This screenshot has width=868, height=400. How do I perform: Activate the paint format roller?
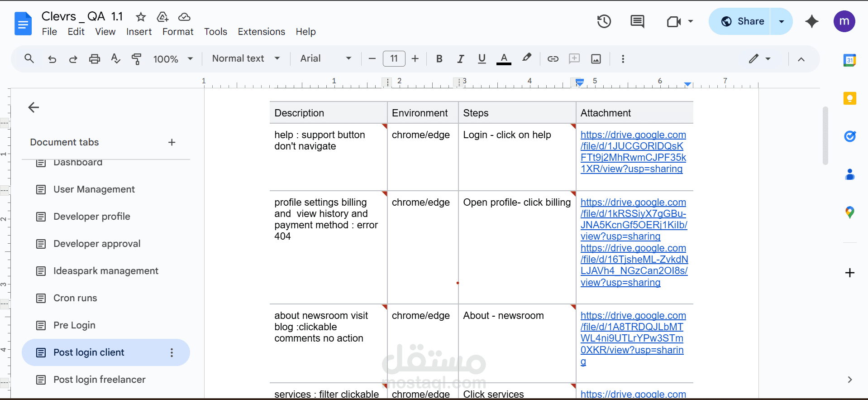coord(136,58)
